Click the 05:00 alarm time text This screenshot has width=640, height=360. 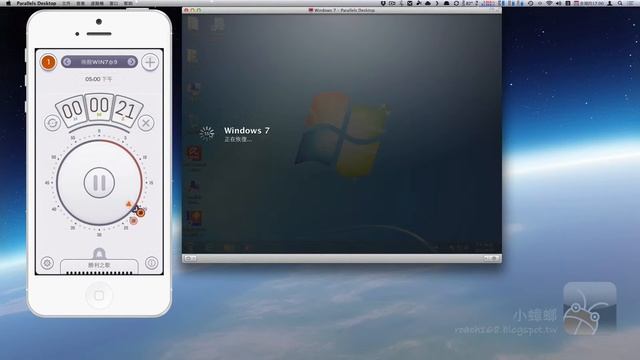[x=98, y=79]
